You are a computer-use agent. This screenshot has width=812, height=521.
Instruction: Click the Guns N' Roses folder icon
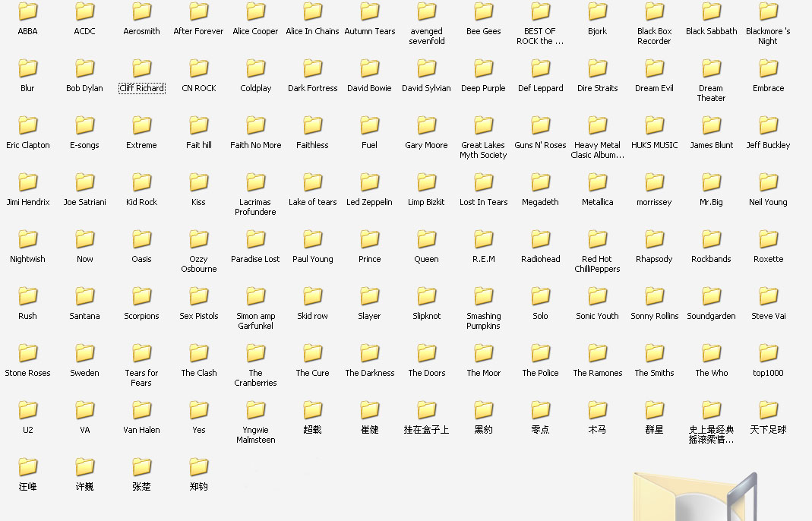(541, 125)
